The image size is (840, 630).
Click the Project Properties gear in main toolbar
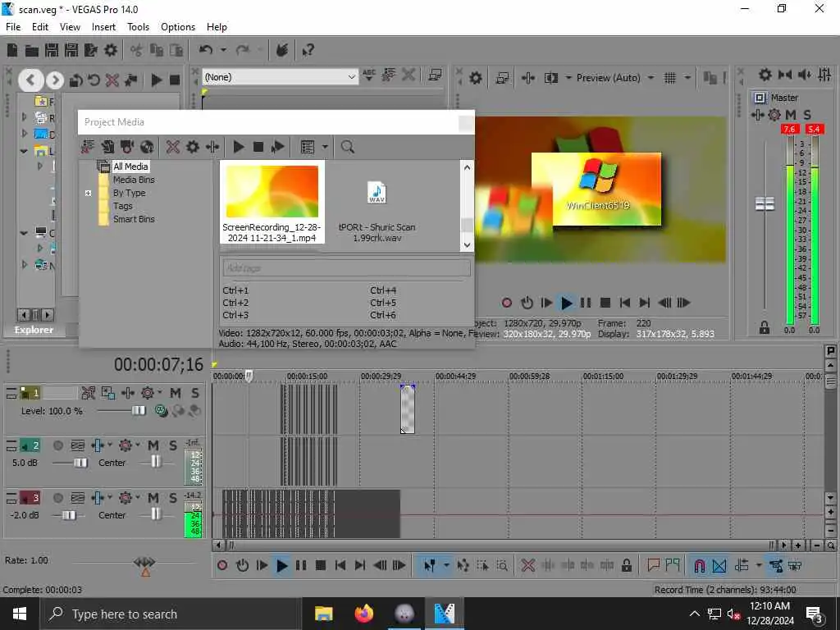tap(111, 50)
